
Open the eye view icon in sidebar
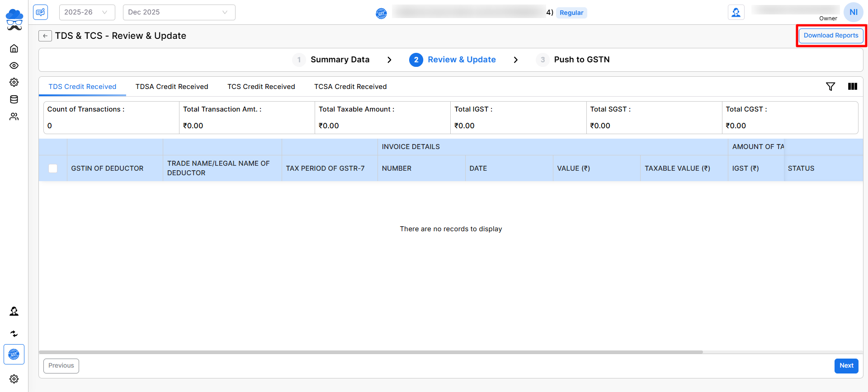(x=14, y=65)
